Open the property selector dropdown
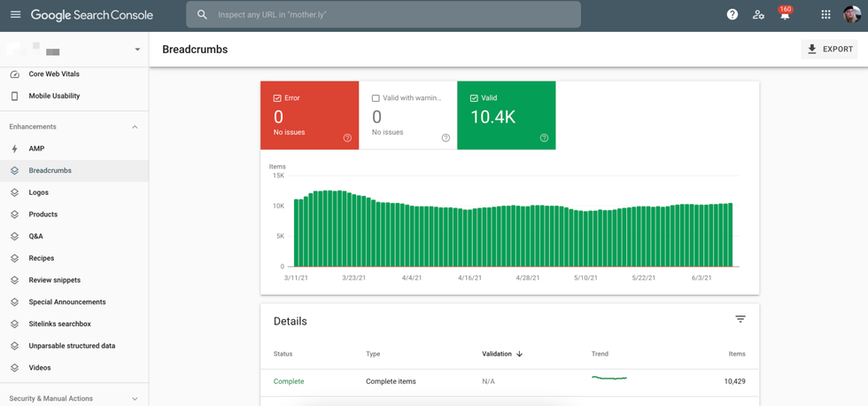This screenshot has width=868, height=406. pyautogui.click(x=136, y=50)
